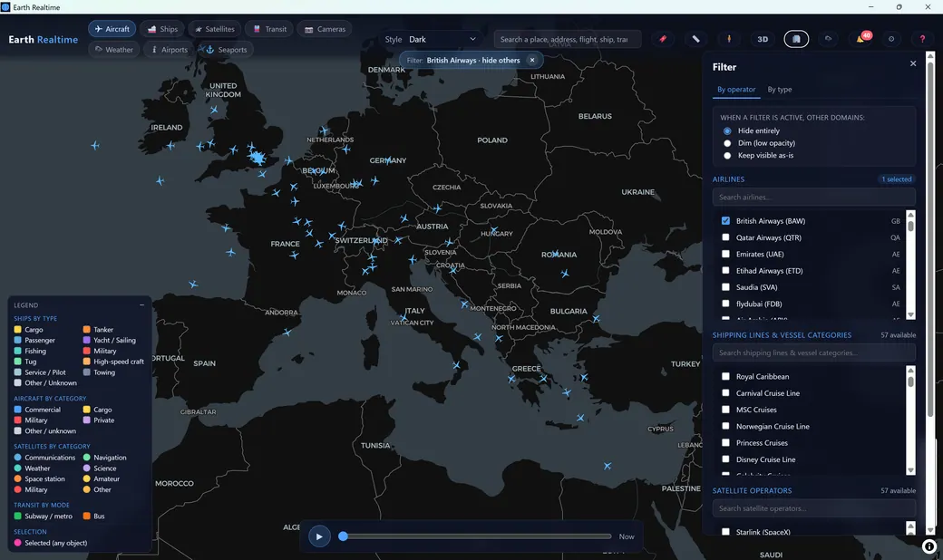Viewport: 943px width, 560px height.
Task: Check Saudia (SVA) checkbox
Action: click(x=725, y=287)
